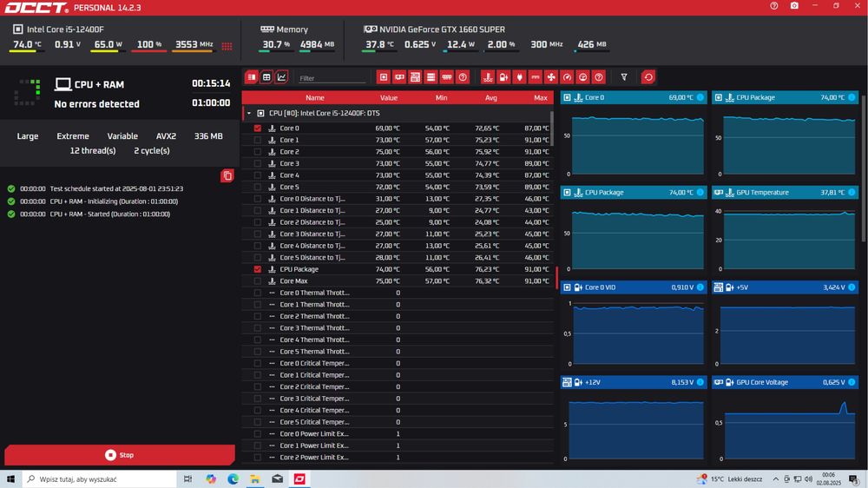The height and width of the screenshot is (488, 868).
Task: Open the Windows Start menu
Action: click(x=10, y=479)
